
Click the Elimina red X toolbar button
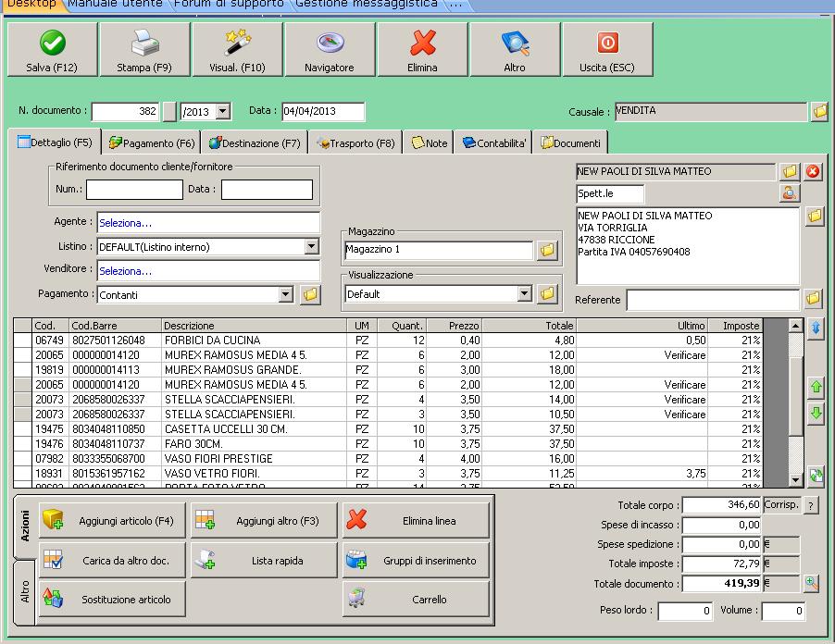422,51
